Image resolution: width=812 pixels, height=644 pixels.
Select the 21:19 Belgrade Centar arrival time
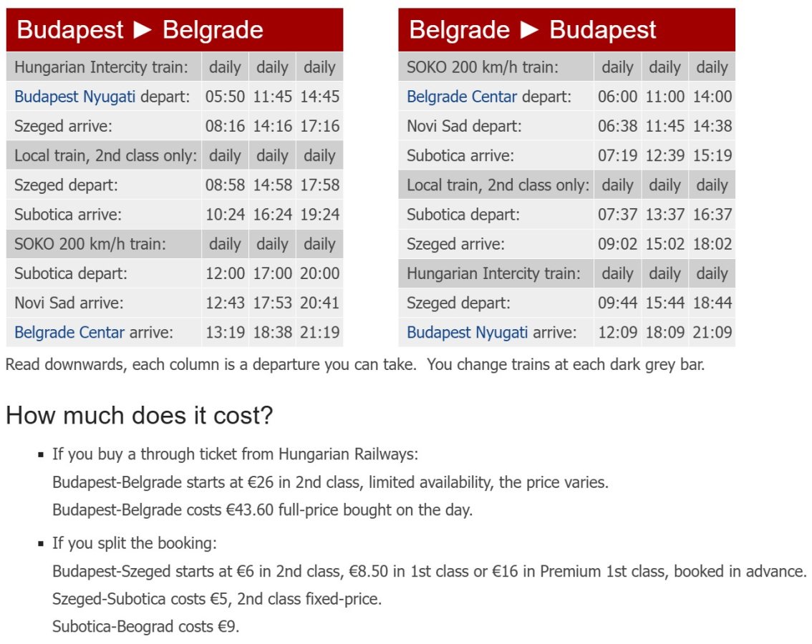pyautogui.click(x=319, y=332)
